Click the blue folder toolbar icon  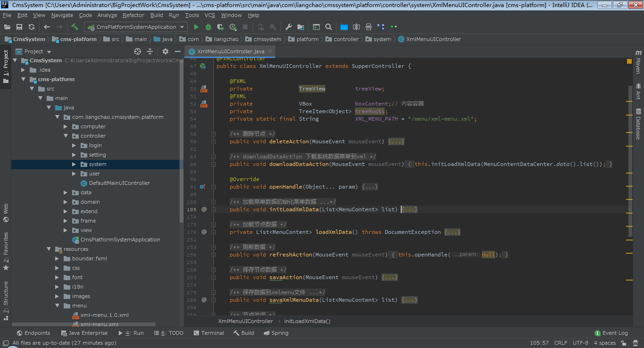pyautogui.click(x=344, y=27)
